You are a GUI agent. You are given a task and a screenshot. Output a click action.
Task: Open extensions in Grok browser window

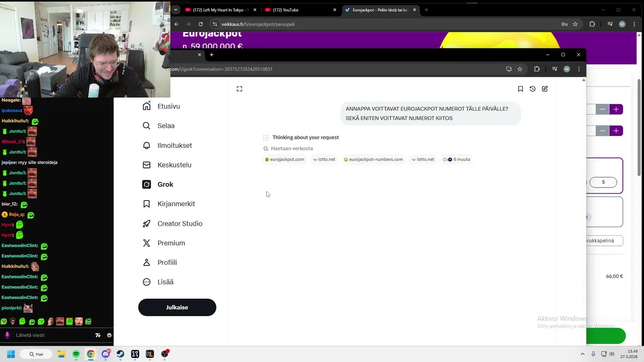tap(537, 69)
